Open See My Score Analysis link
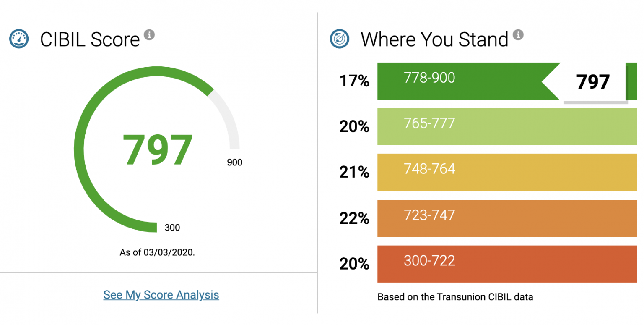644x325 pixels. pos(161,294)
